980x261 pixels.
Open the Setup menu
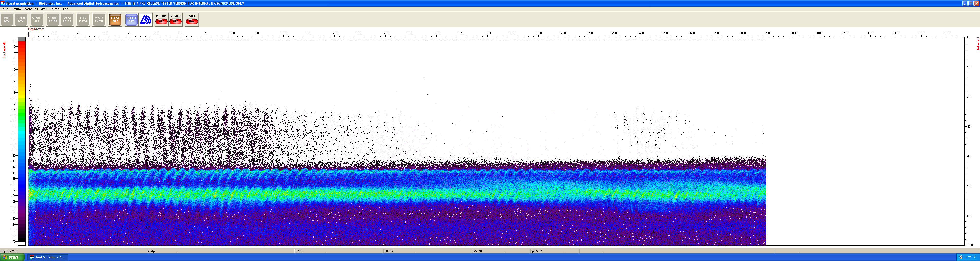5,9
